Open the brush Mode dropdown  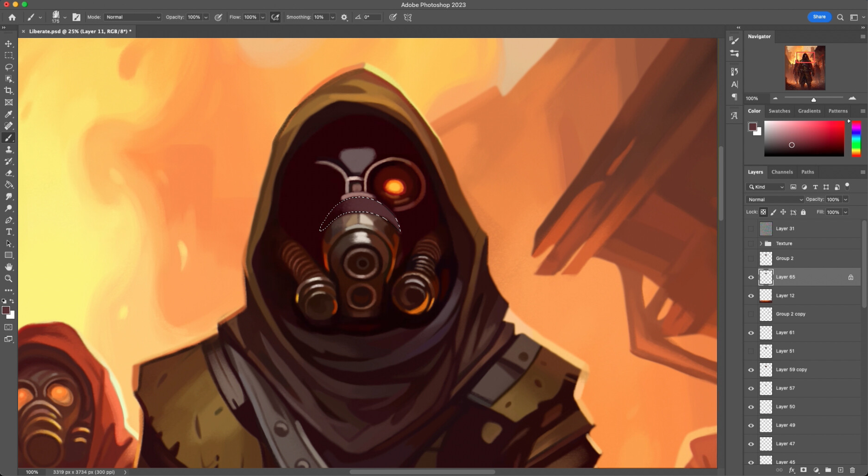coord(132,17)
